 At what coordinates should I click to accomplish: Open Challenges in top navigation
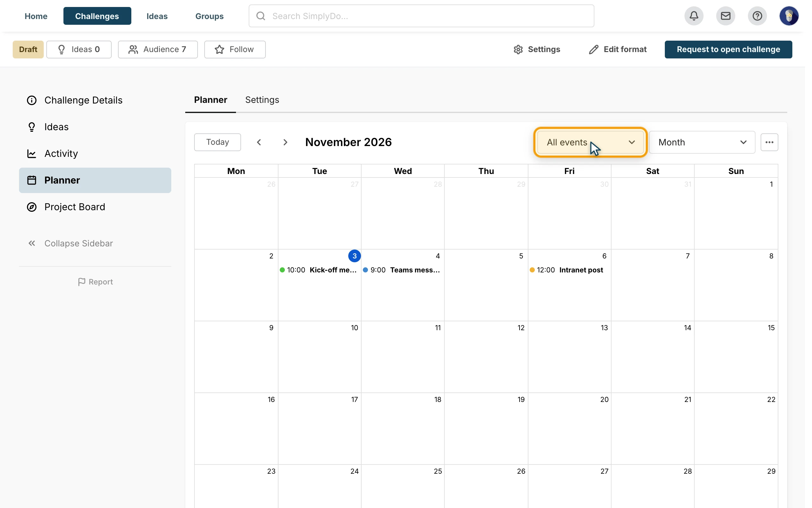(97, 16)
